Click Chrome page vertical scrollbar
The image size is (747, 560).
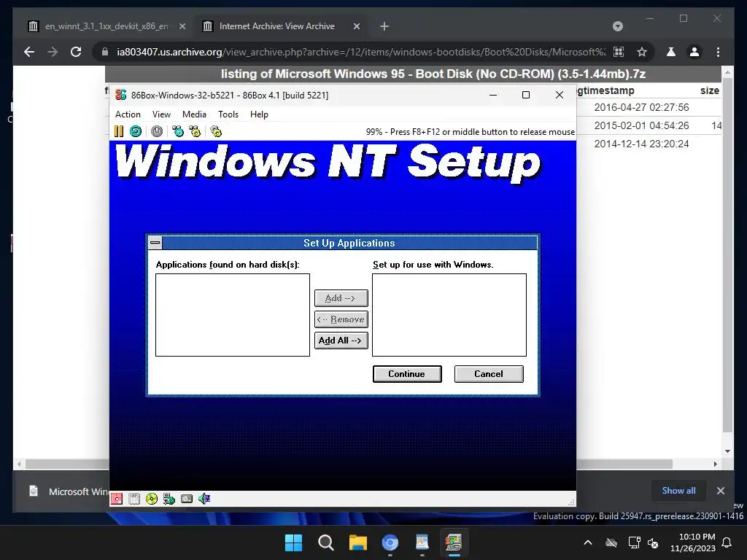coord(727,254)
